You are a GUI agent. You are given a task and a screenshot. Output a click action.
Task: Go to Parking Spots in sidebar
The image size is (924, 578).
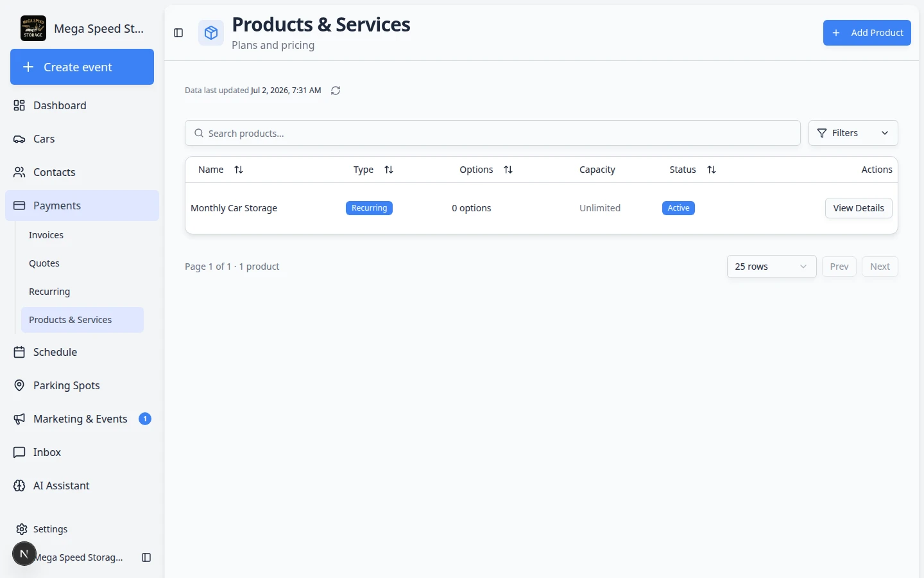pos(82,385)
